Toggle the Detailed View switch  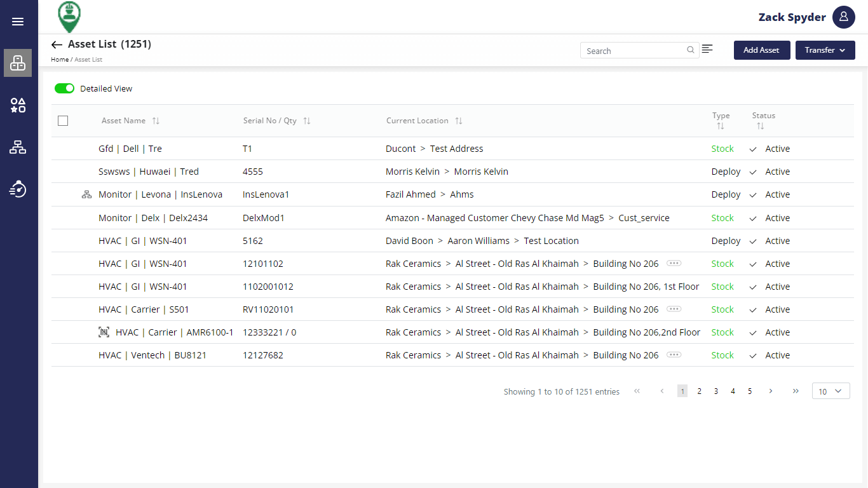click(64, 88)
